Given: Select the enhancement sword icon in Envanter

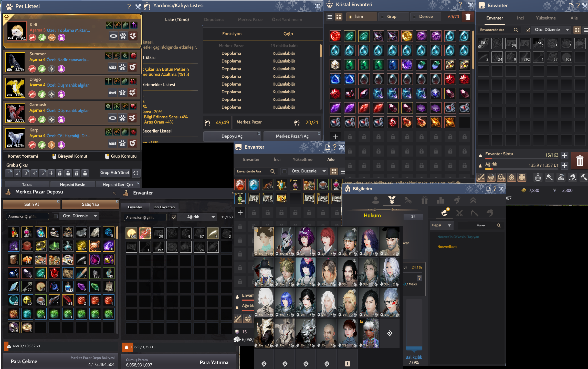Looking at the screenshot, I should click(x=481, y=177).
